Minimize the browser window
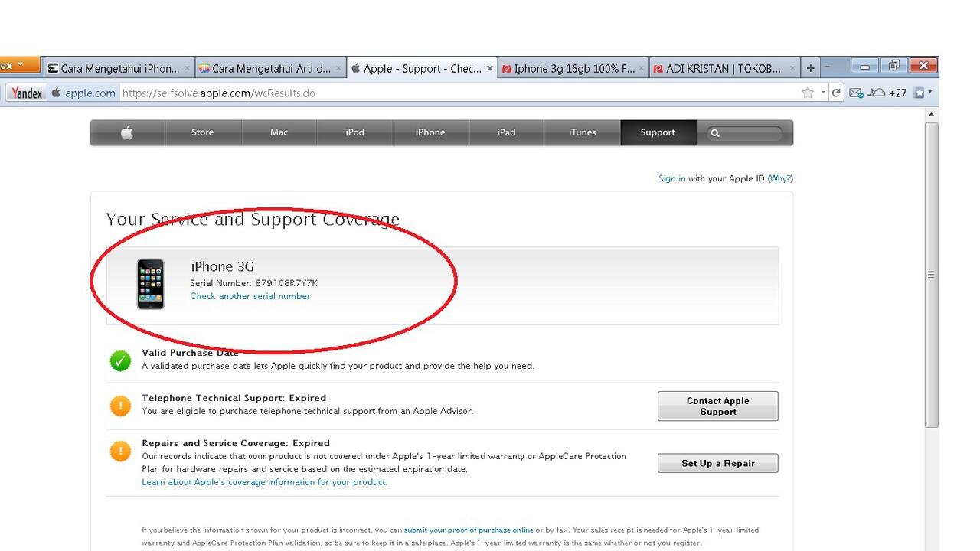 [864, 67]
